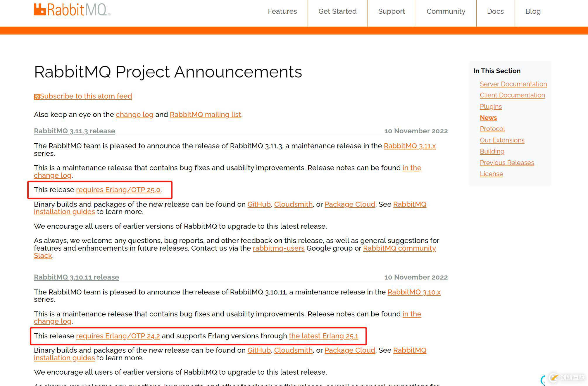Subscribe to this atom feed link
This screenshot has height=386, width=588.
click(x=86, y=96)
